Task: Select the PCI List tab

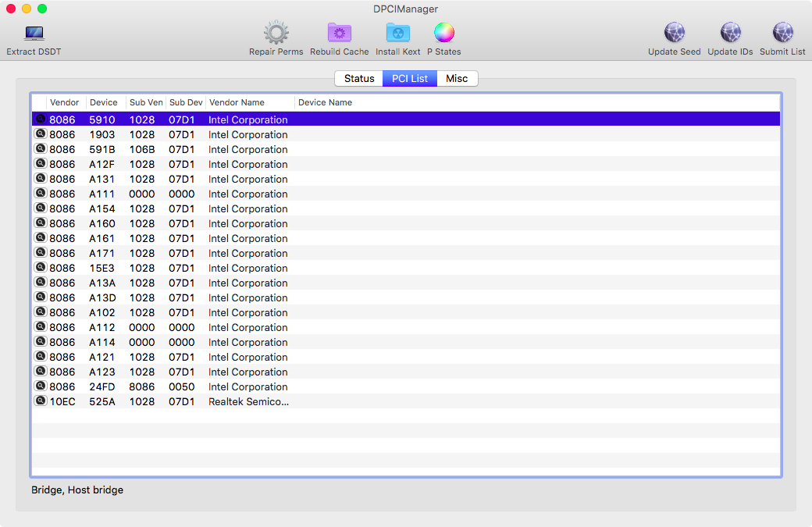Action: click(x=409, y=79)
